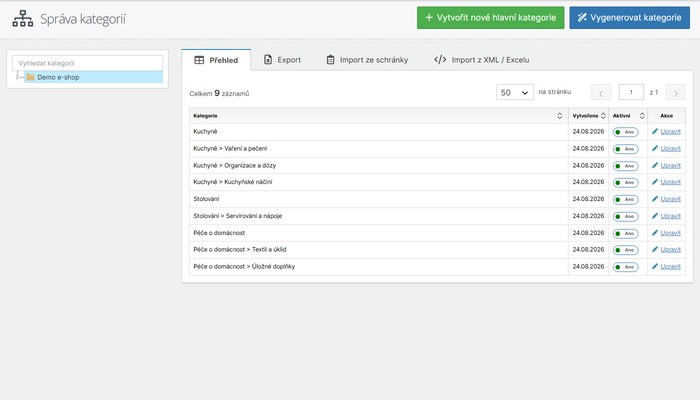Click the Péče o domácnost > Textil a úklid cell

click(x=379, y=250)
